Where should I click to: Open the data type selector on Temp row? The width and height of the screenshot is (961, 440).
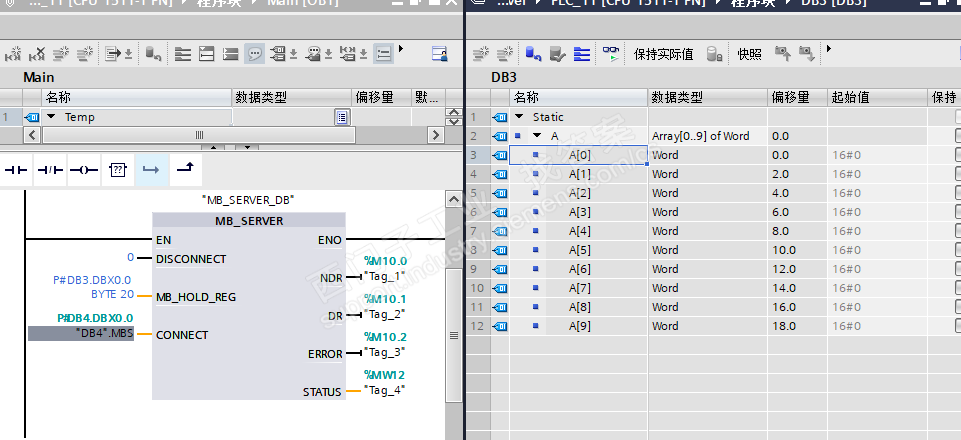click(x=343, y=117)
